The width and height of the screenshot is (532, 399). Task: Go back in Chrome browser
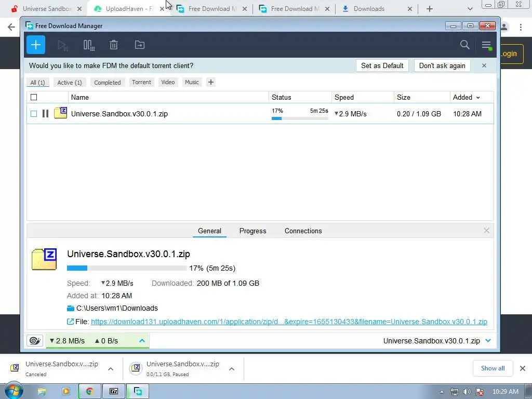tap(11, 27)
